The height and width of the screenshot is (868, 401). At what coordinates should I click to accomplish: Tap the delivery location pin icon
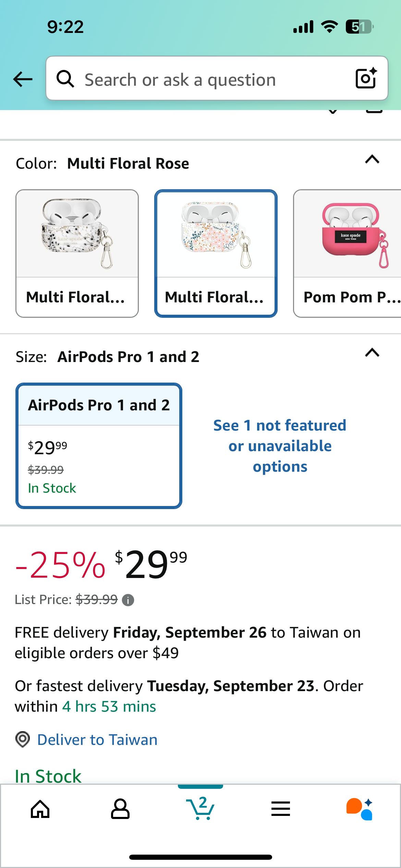23,739
